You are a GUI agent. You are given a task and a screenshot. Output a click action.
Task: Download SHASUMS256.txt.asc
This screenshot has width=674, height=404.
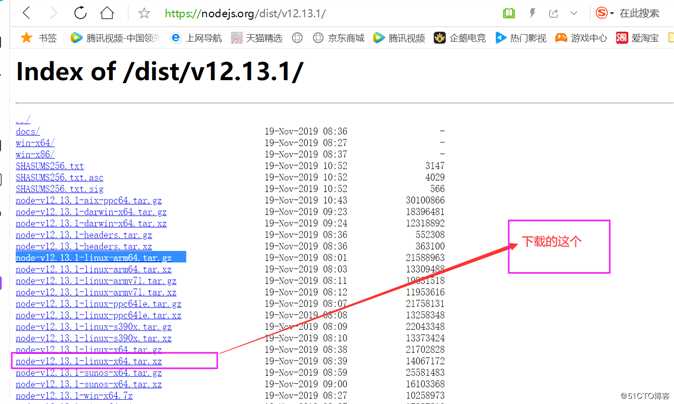tap(59, 178)
